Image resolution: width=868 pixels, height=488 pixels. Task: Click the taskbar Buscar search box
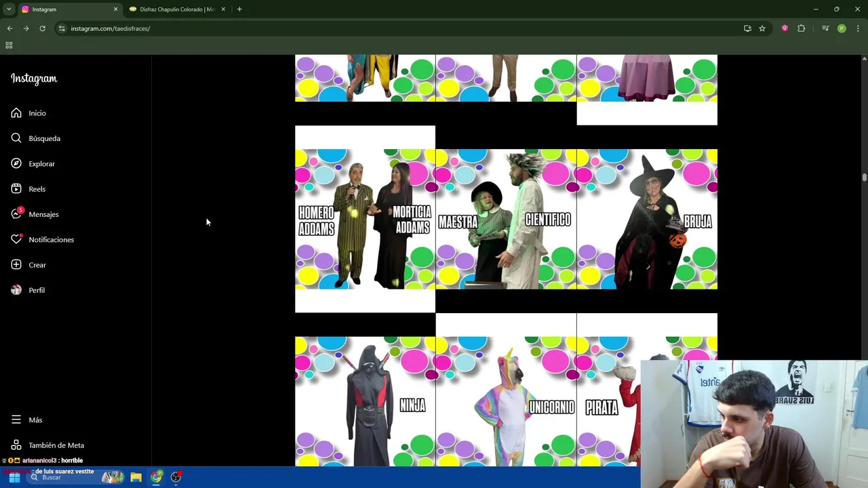coord(76,477)
